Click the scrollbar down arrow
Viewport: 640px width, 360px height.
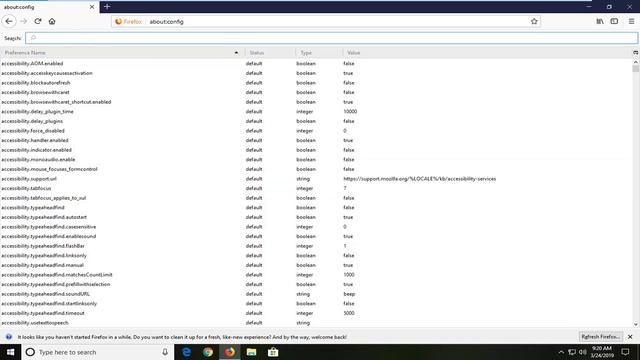(x=636, y=324)
